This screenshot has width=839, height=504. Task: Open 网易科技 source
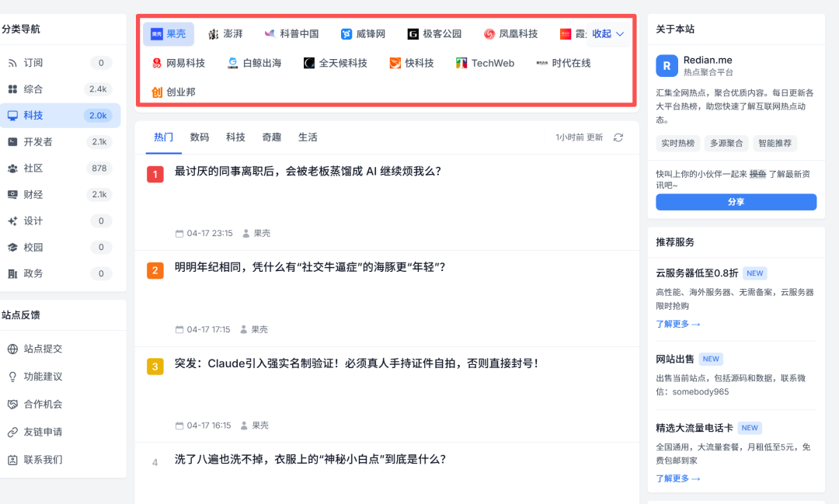click(178, 63)
